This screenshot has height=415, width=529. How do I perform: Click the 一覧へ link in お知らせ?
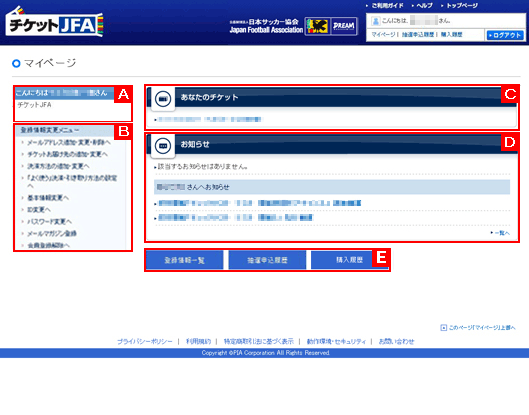[502, 233]
